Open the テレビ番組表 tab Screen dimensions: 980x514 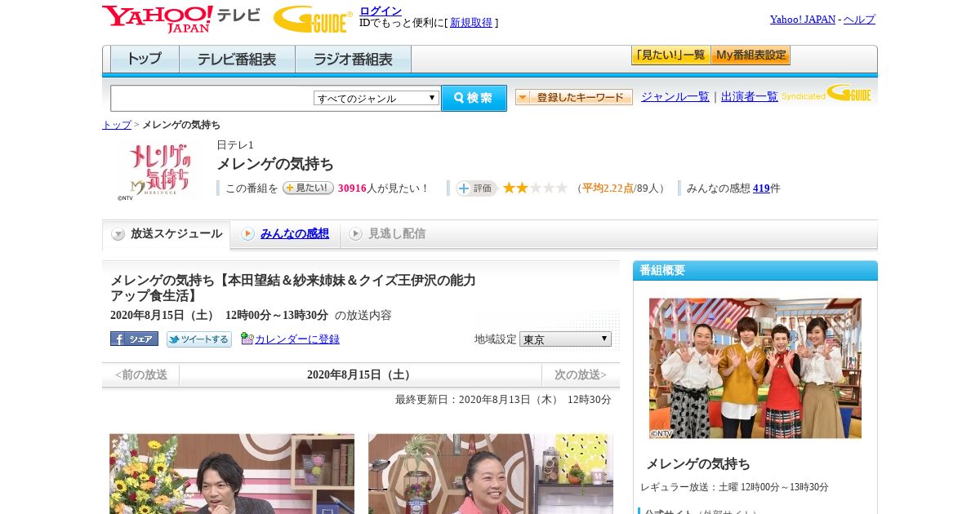[237, 60]
